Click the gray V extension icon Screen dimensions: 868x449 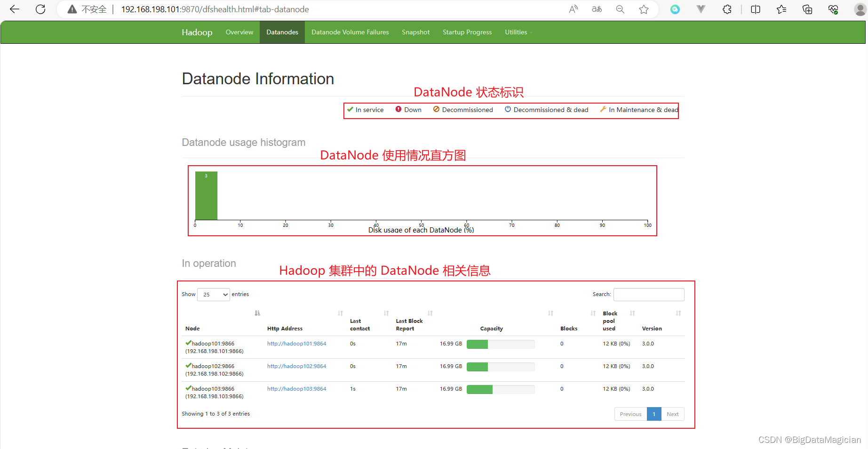701,9
